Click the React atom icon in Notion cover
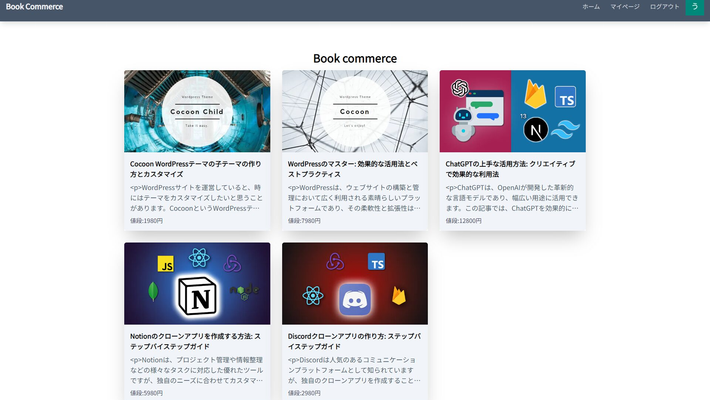 199,258
